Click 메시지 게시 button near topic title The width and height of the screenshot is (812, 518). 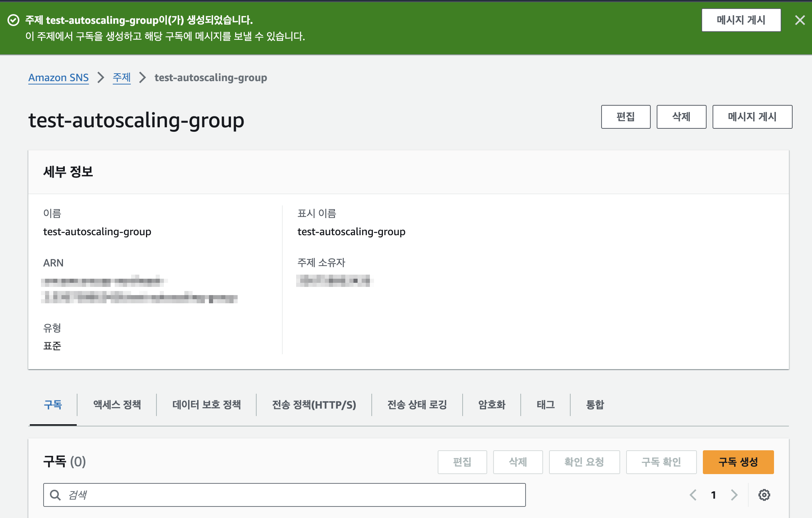point(752,117)
